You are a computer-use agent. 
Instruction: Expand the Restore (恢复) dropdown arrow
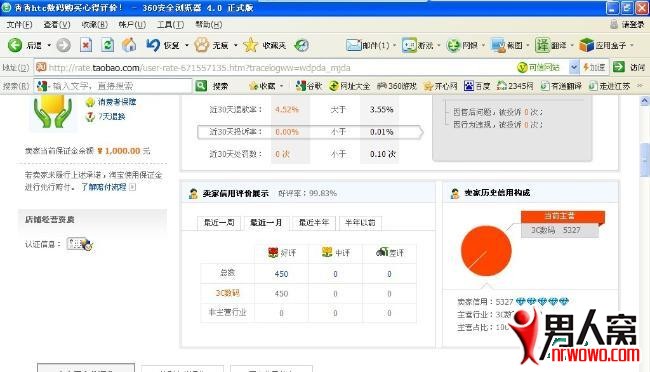pos(187,45)
